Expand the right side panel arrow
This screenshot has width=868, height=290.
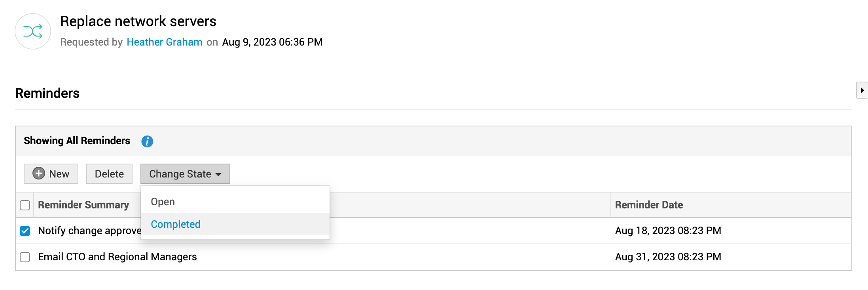pyautogui.click(x=862, y=90)
